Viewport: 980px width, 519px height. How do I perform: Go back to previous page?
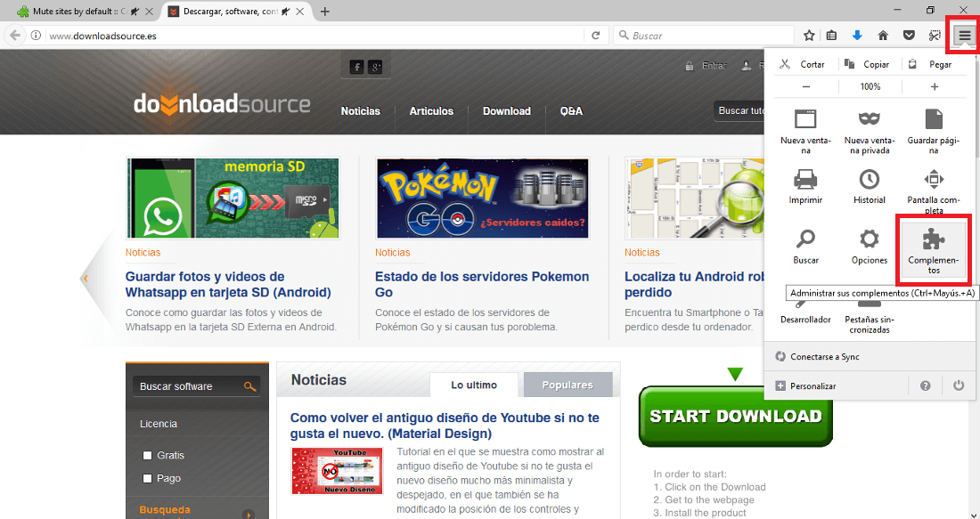pos(15,36)
